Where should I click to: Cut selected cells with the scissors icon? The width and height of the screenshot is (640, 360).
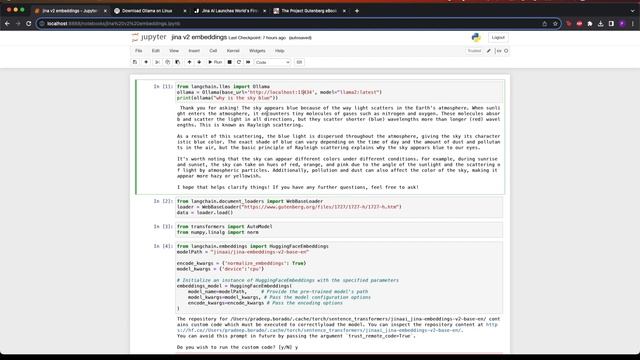tap(157, 62)
